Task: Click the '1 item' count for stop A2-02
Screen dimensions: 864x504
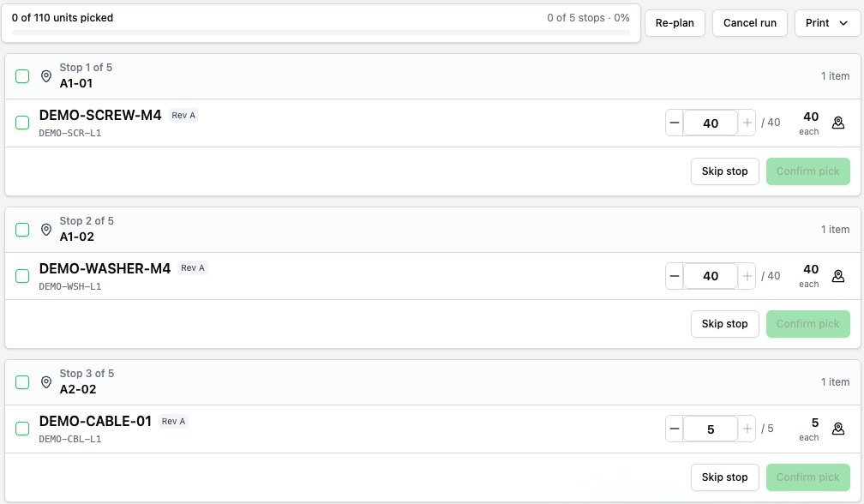Action: [x=835, y=381]
